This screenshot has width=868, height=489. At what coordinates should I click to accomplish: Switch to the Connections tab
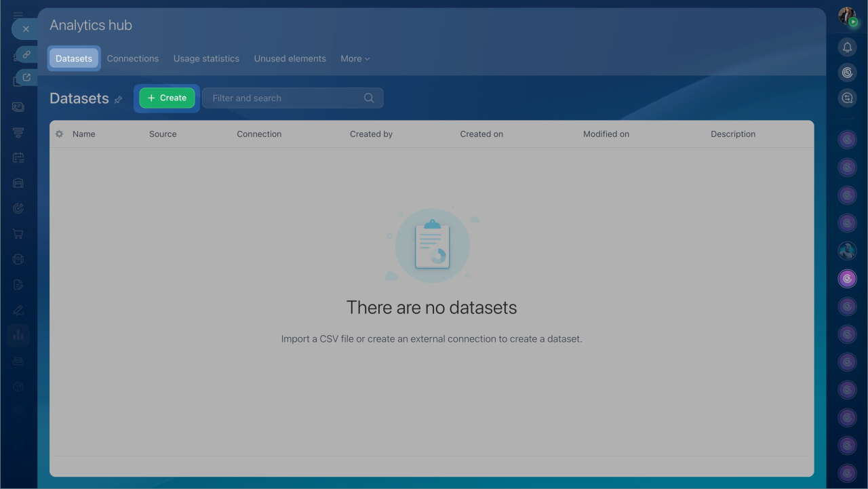point(133,59)
